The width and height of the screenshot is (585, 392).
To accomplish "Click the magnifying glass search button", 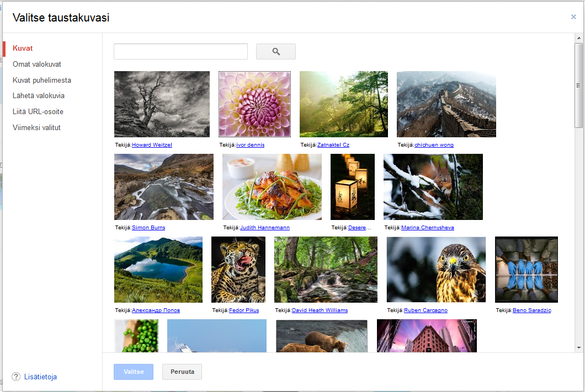I will [275, 51].
